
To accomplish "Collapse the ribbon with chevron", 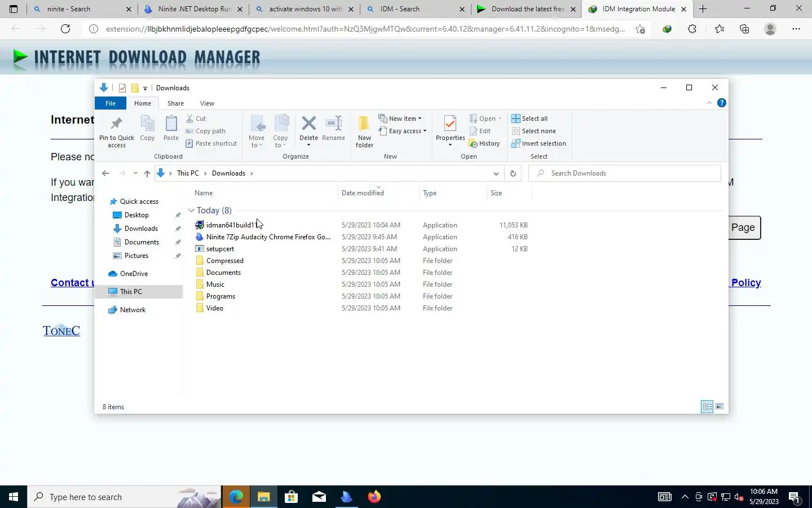I will tap(709, 103).
